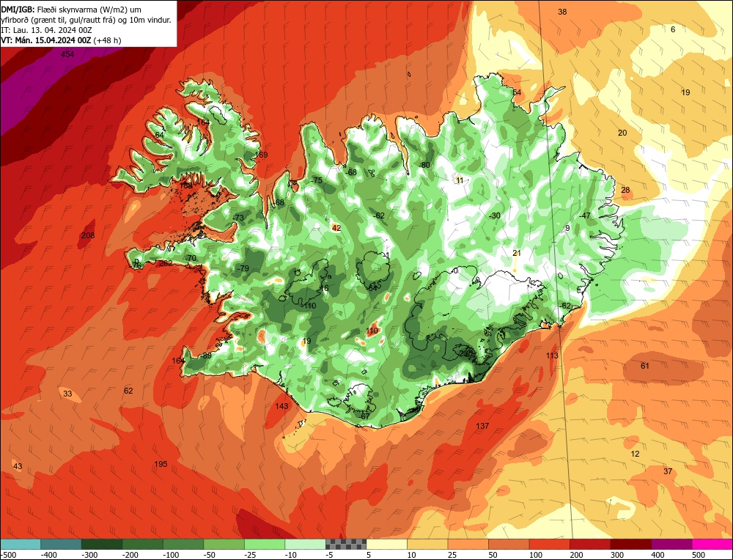Viewport: 733px width, 560px height.
Task: Click the light green legend swatch between -25 and -10
Action: [x=265, y=544]
